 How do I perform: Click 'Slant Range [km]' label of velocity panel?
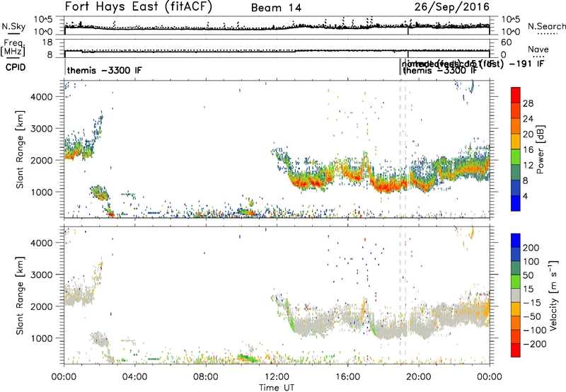click(x=20, y=295)
